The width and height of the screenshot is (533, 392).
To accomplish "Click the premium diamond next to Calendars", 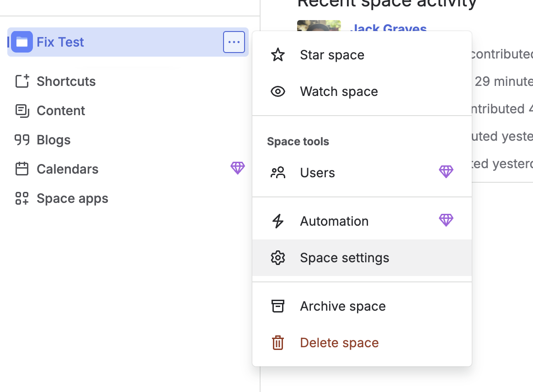I will tap(238, 168).
